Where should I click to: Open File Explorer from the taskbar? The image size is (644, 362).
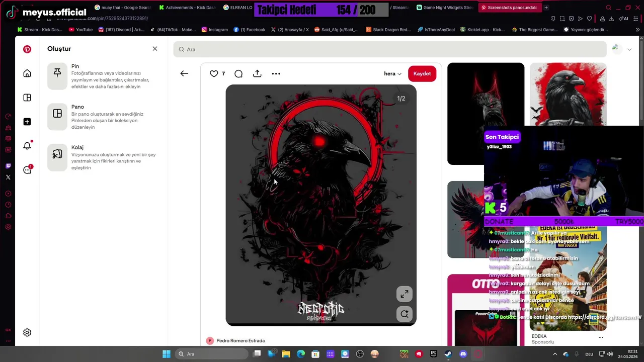tap(286, 354)
